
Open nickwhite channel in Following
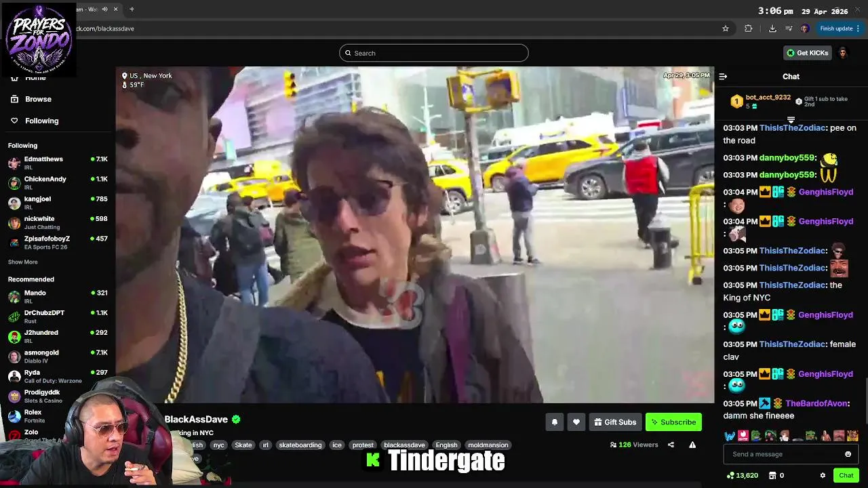pos(58,222)
